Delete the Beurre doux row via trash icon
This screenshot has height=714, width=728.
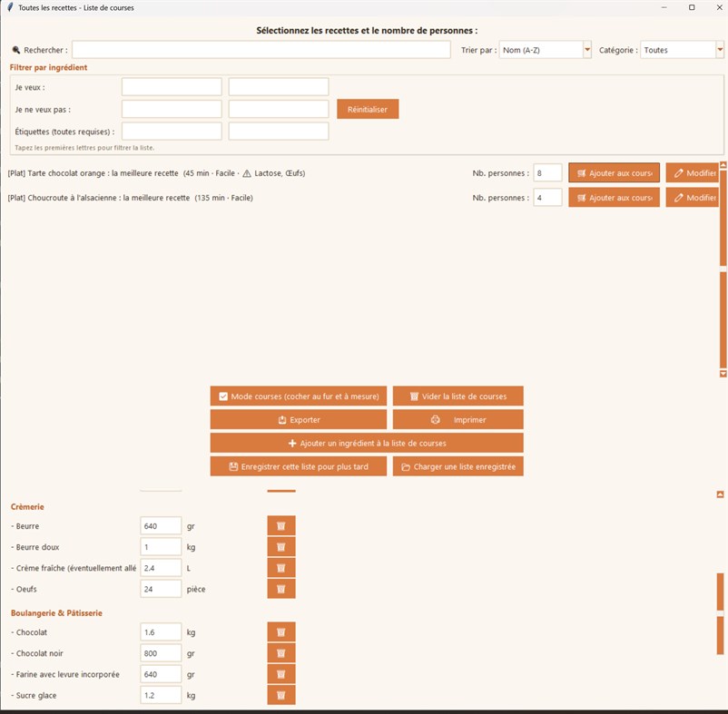pyautogui.click(x=280, y=546)
